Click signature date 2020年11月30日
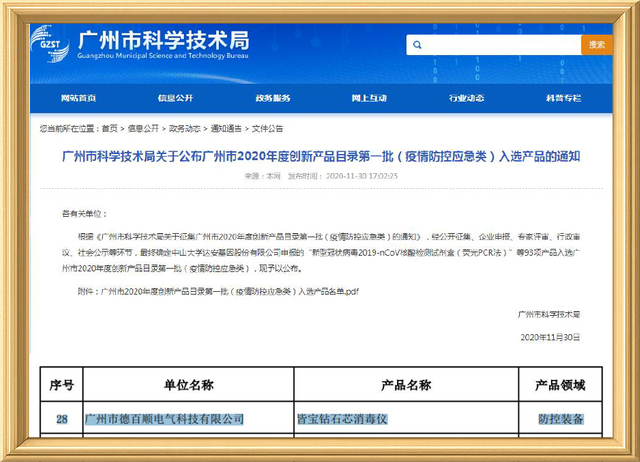This screenshot has height=462, width=640. click(550, 338)
